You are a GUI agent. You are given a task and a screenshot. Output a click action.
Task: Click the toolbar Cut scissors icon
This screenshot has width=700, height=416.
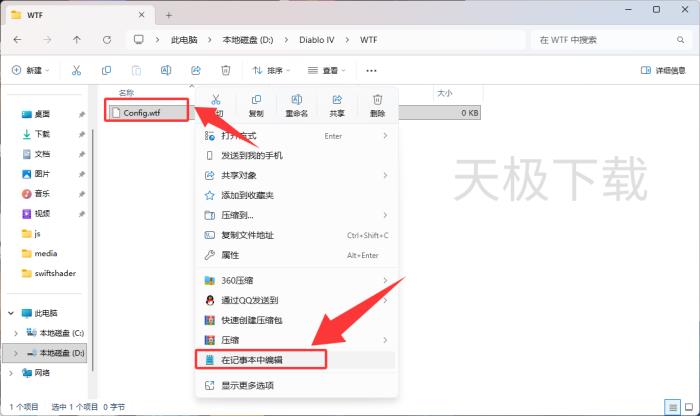pyautogui.click(x=76, y=71)
